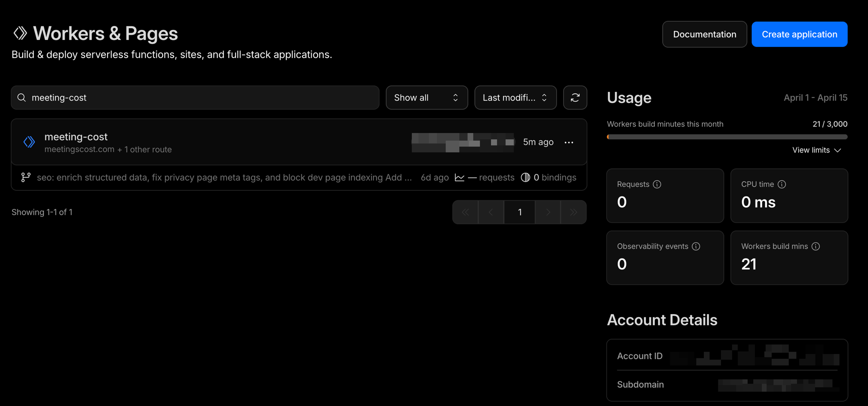Click the info icon beside Requests
Viewport: 868px width, 406px height.
coord(657,184)
